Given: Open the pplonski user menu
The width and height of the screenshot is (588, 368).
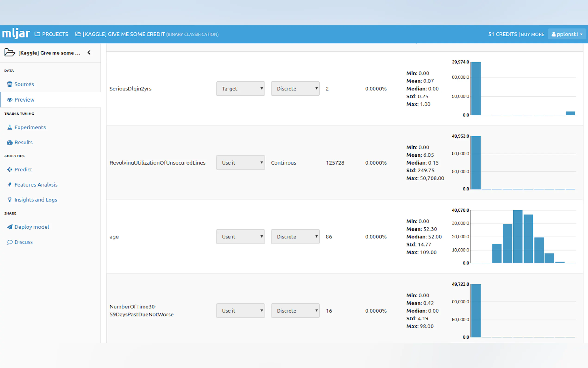Looking at the screenshot, I should [567, 34].
